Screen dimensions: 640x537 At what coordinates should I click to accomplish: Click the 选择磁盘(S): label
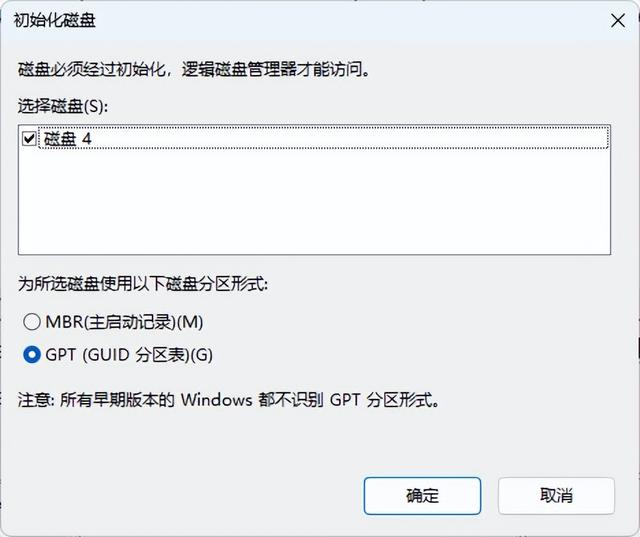pos(63,106)
